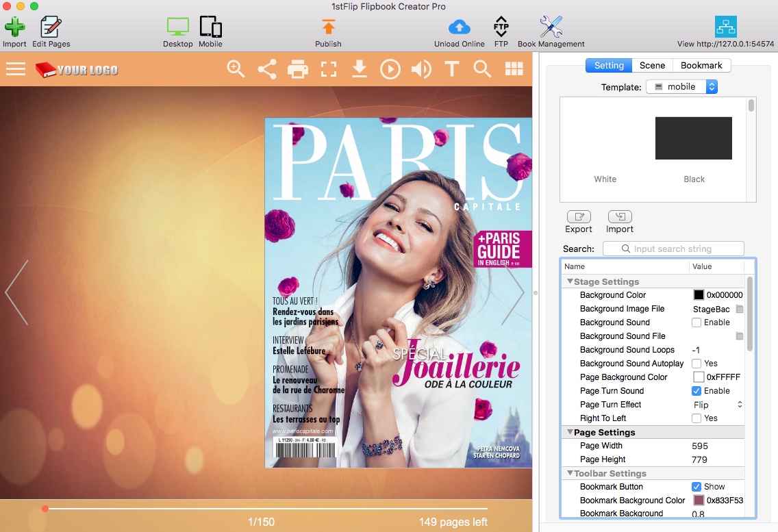The image size is (778, 532).
Task: Disable the Page Turn Sound checkbox
Action: point(697,391)
